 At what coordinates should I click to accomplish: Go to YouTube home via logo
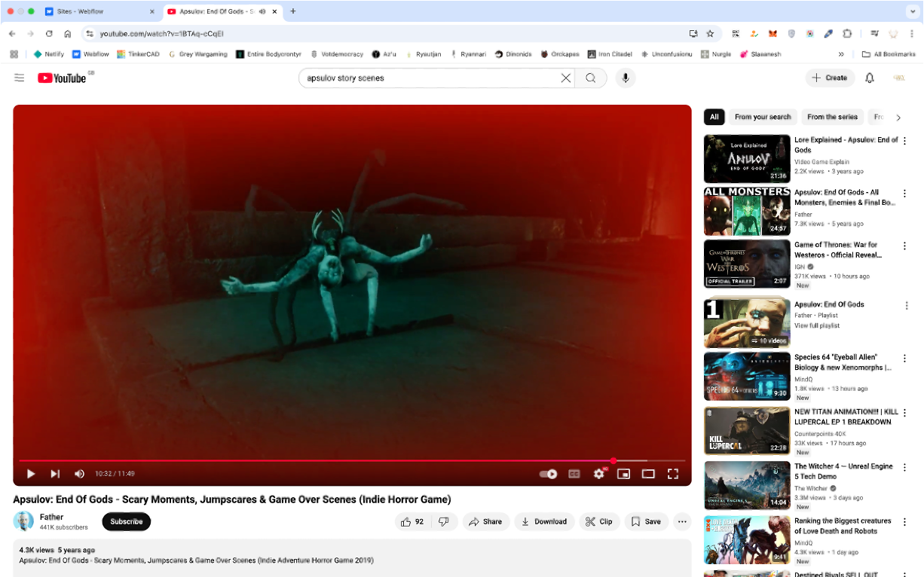pos(62,78)
